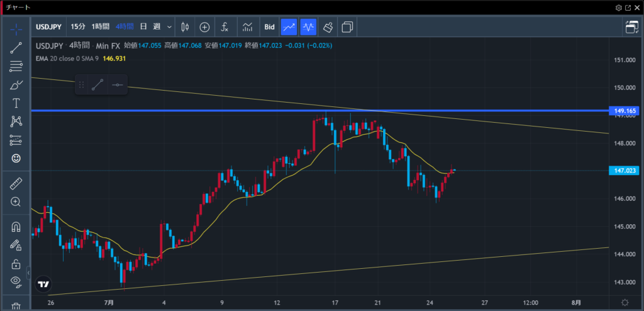Click the USDJPY 4時間 Min FX chart title
This screenshot has width=644, height=311.
pyautogui.click(x=77, y=46)
